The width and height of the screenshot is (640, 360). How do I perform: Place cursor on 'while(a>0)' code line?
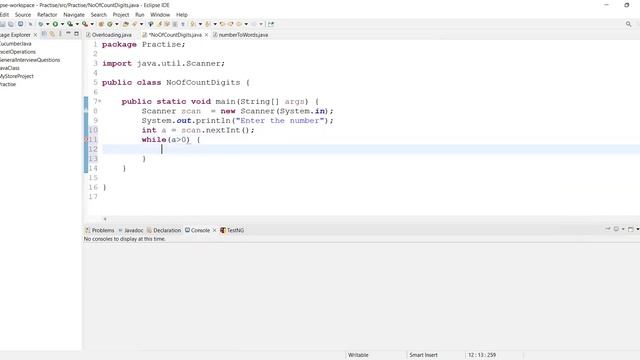click(x=171, y=140)
